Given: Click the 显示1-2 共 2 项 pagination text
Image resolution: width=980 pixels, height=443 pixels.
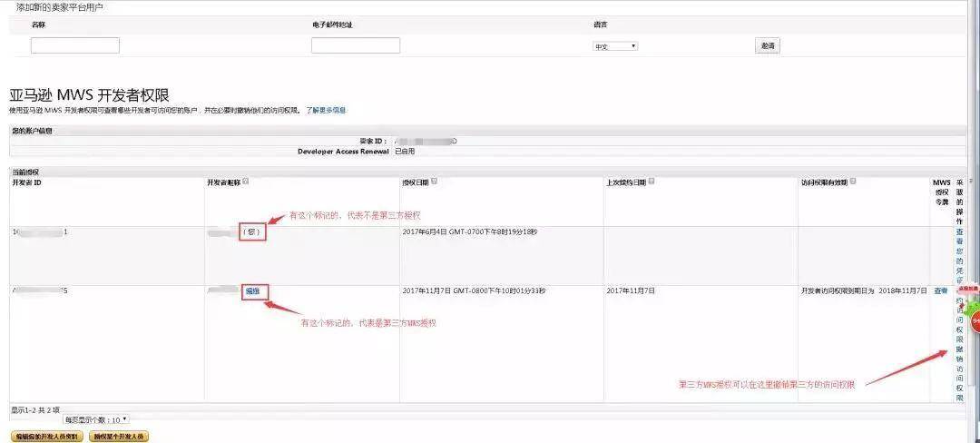Looking at the screenshot, I should 35,410.
